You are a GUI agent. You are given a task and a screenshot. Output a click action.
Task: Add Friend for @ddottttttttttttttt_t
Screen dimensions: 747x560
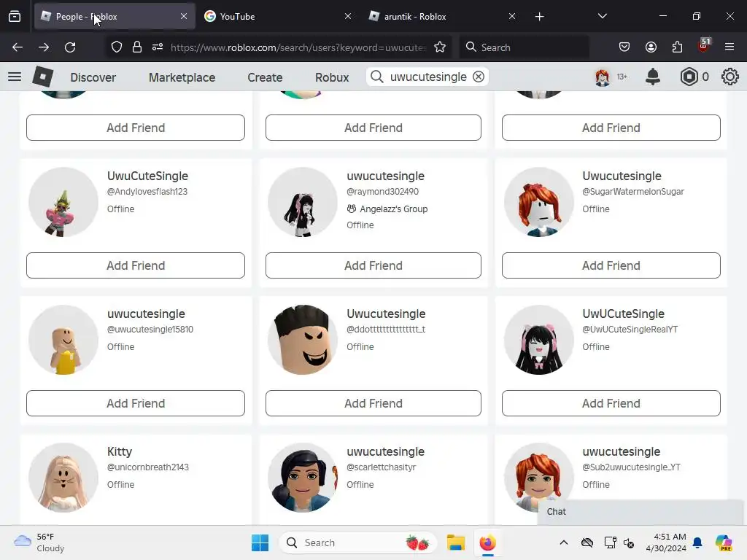373,403
